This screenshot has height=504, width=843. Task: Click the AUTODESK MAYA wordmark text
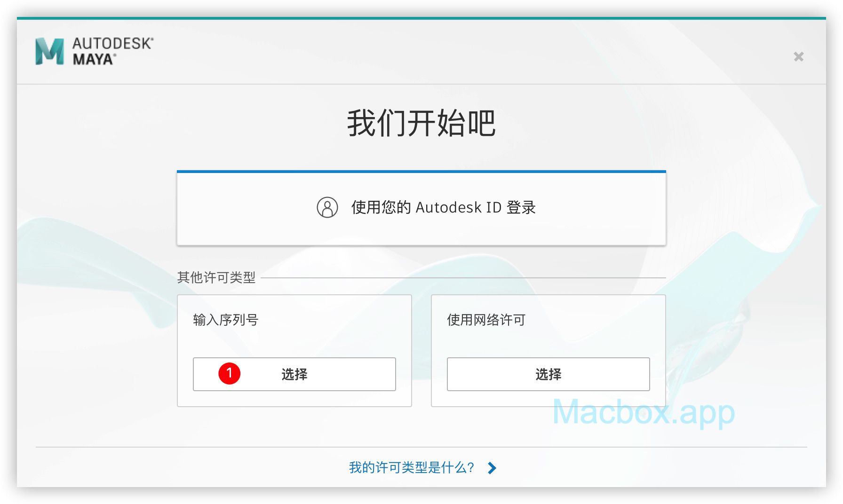113,51
